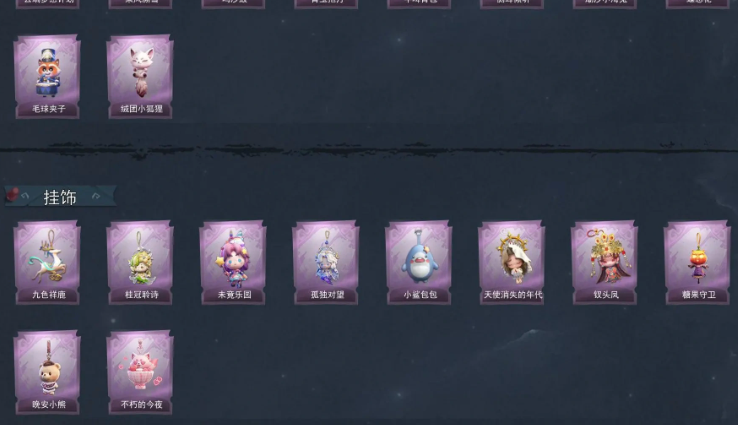Select the 不朽的今夜 pendant card

pos(140,372)
